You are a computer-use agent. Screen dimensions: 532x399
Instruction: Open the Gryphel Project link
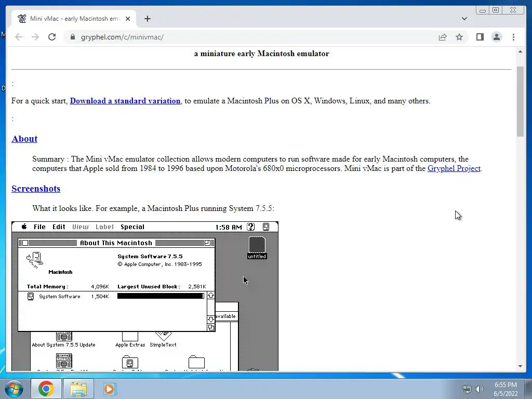pos(454,168)
